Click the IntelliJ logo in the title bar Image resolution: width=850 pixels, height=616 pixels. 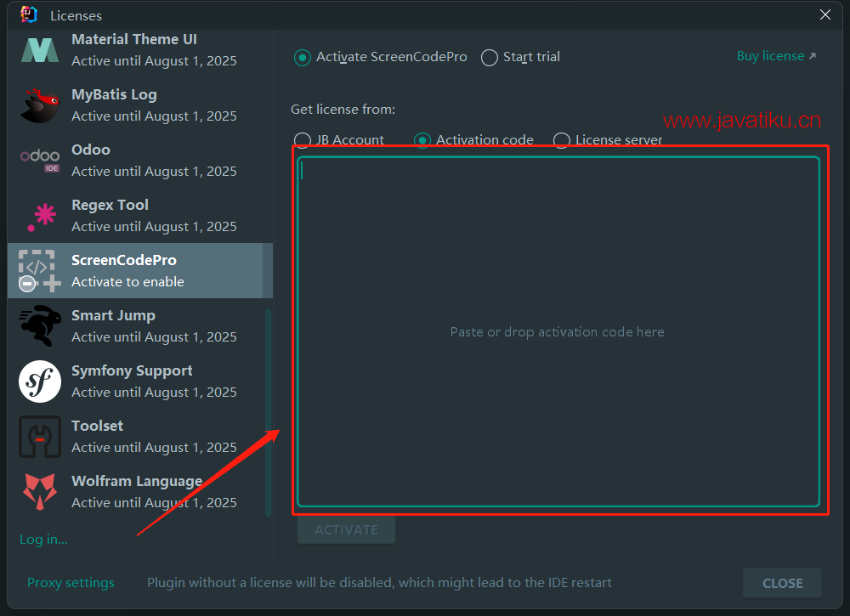(x=28, y=14)
